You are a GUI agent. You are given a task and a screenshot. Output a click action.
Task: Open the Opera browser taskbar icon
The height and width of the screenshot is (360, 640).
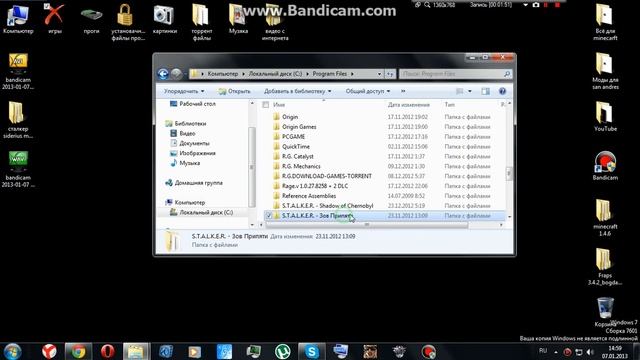[108, 351]
